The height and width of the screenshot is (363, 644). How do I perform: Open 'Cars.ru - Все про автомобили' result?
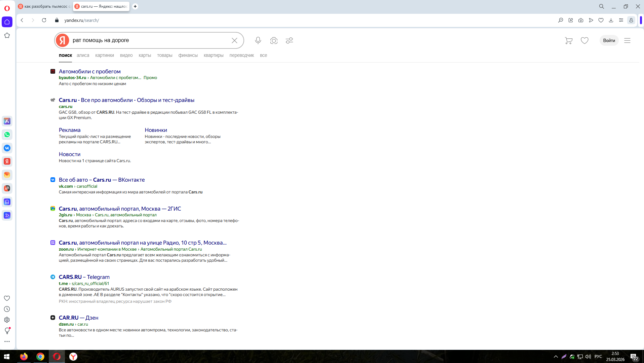coord(126,100)
